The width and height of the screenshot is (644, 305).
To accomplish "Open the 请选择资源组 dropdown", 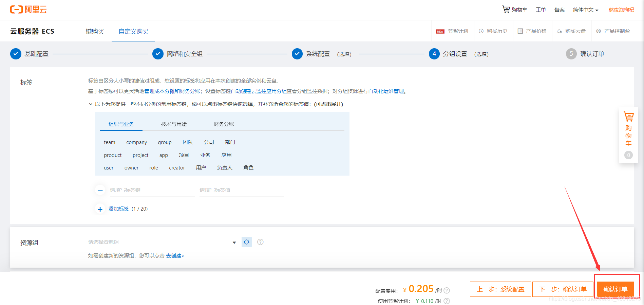I will point(162,242).
